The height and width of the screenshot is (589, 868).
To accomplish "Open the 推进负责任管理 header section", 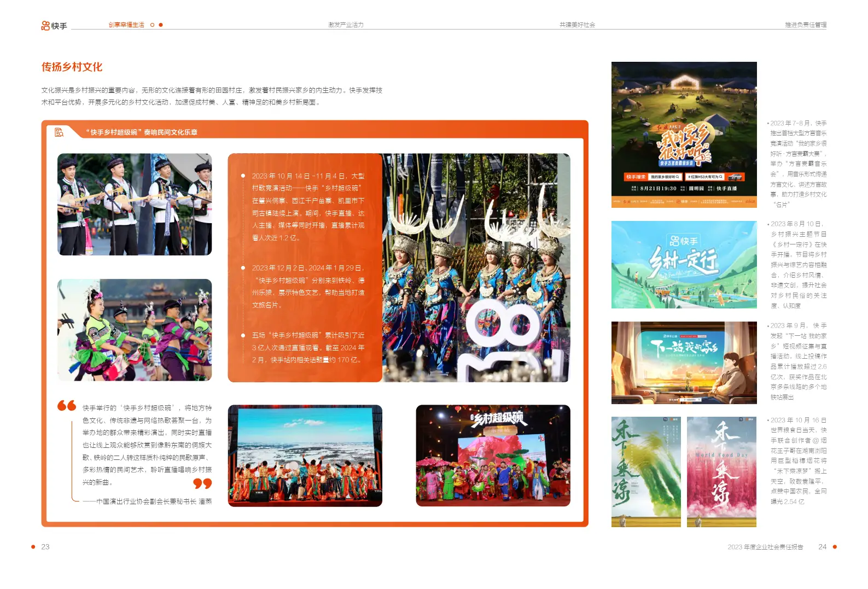I will 806,25.
